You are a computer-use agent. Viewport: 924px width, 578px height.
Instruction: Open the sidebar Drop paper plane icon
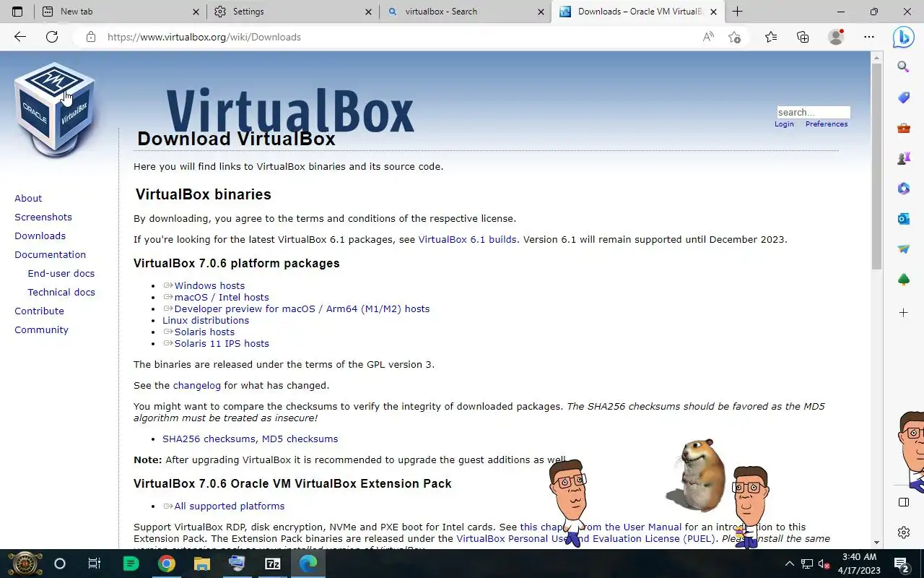point(903,249)
